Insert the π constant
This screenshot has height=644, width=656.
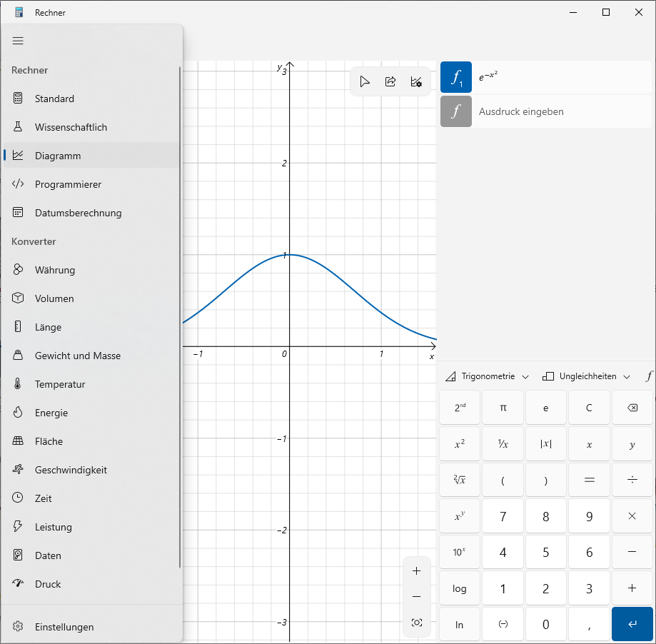pyautogui.click(x=503, y=408)
